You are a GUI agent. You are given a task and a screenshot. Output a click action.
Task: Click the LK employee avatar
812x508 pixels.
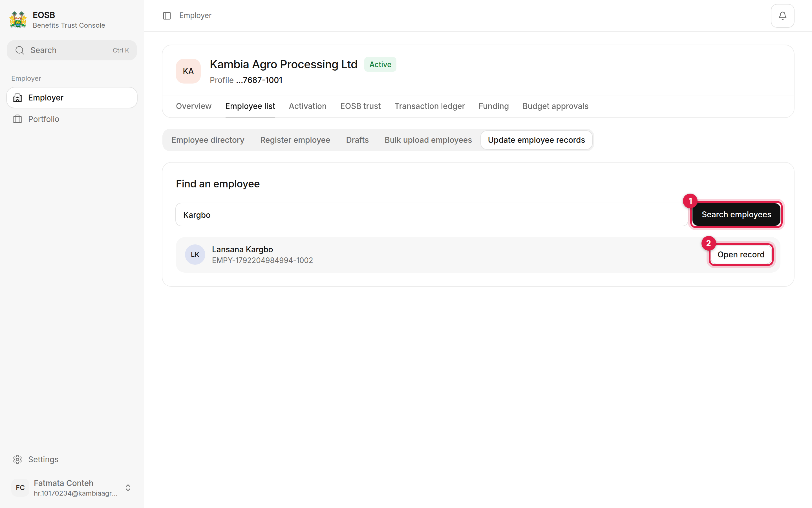point(195,255)
